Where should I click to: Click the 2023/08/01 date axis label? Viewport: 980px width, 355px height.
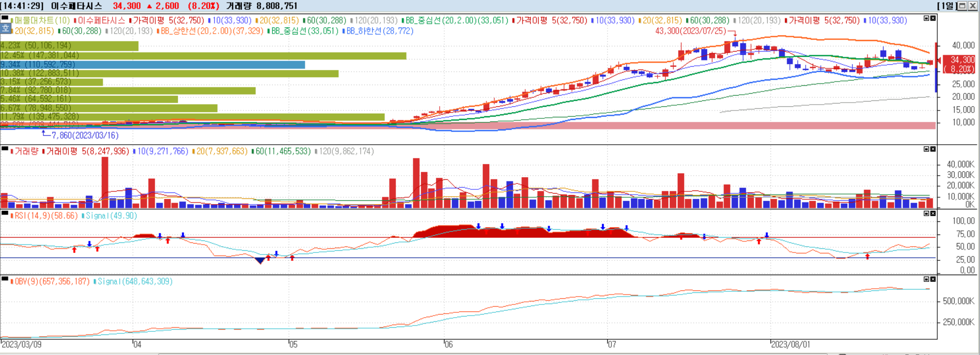pos(791,344)
